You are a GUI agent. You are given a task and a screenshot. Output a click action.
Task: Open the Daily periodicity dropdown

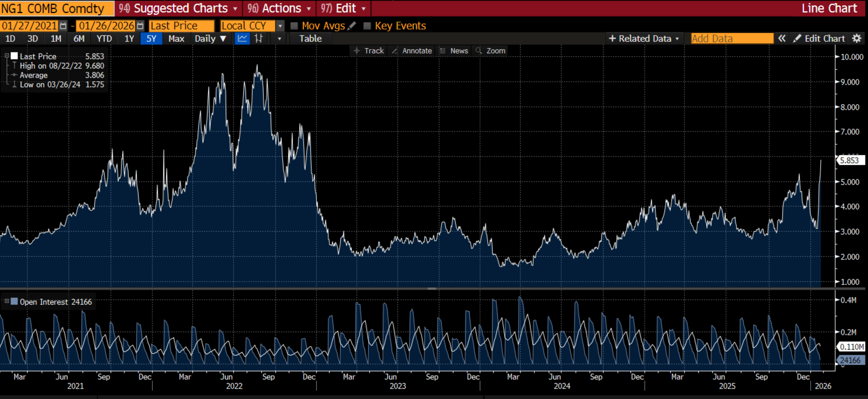click(x=210, y=39)
